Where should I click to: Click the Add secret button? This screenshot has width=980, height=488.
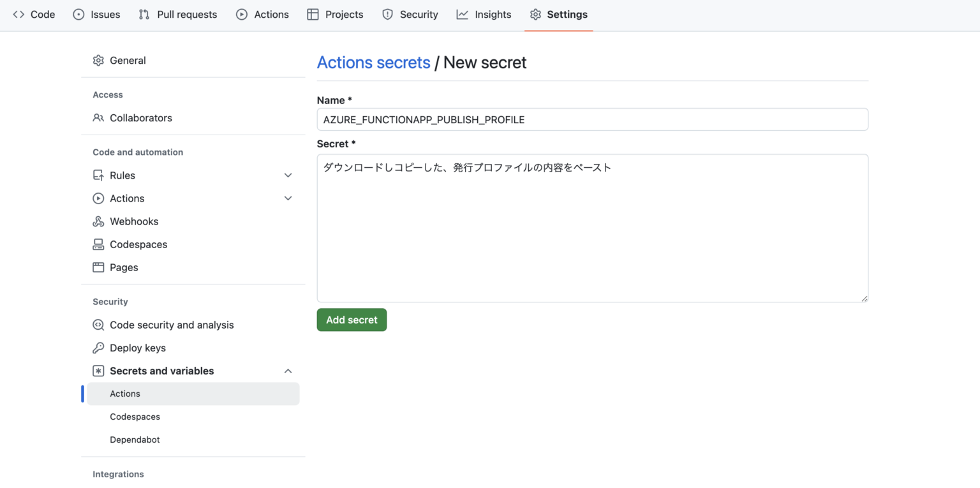352,320
